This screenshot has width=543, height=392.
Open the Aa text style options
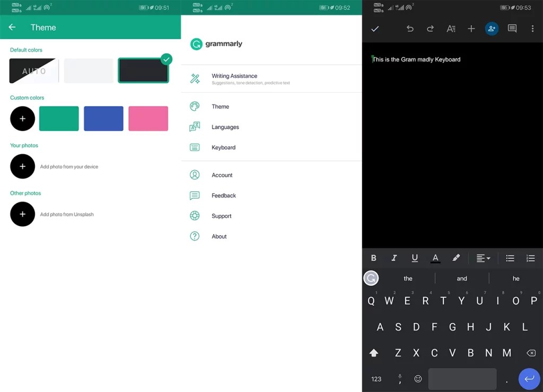point(451,29)
